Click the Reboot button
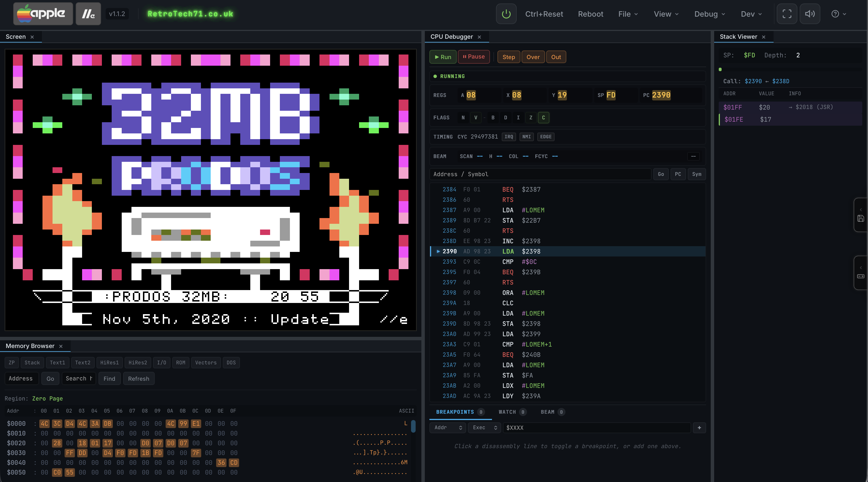The width and height of the screenshot is (868, 482). (590, 14)
